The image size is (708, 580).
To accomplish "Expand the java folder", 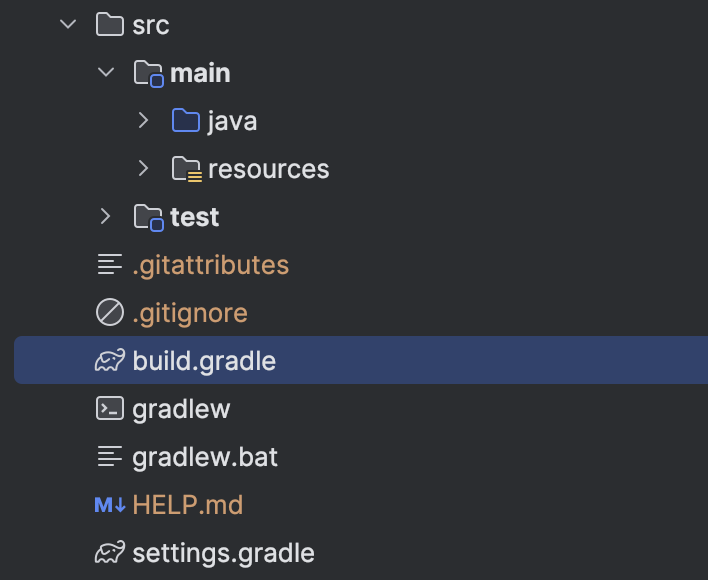I will [x=144, y=120].
